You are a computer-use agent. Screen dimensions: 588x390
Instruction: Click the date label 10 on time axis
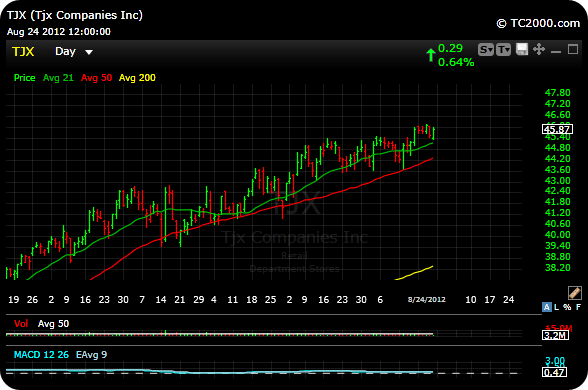click(x=471, y=300)
